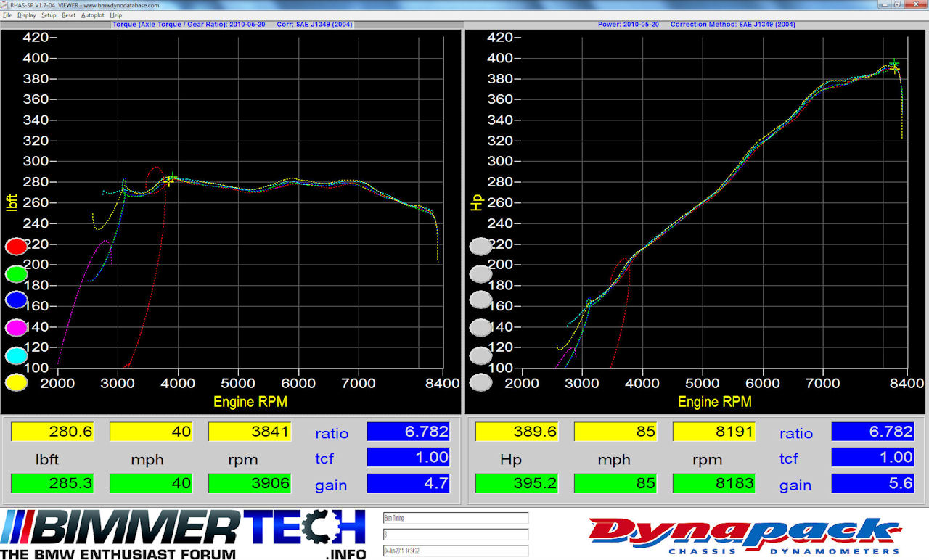Click the green 3906 rpm torque value
This screenshot has height=560, width=929.
click(x=250, y=484)
